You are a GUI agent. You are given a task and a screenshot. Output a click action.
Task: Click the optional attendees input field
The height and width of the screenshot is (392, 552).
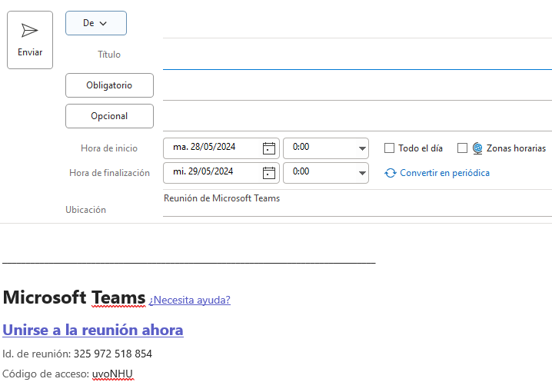tap(357, 116)
